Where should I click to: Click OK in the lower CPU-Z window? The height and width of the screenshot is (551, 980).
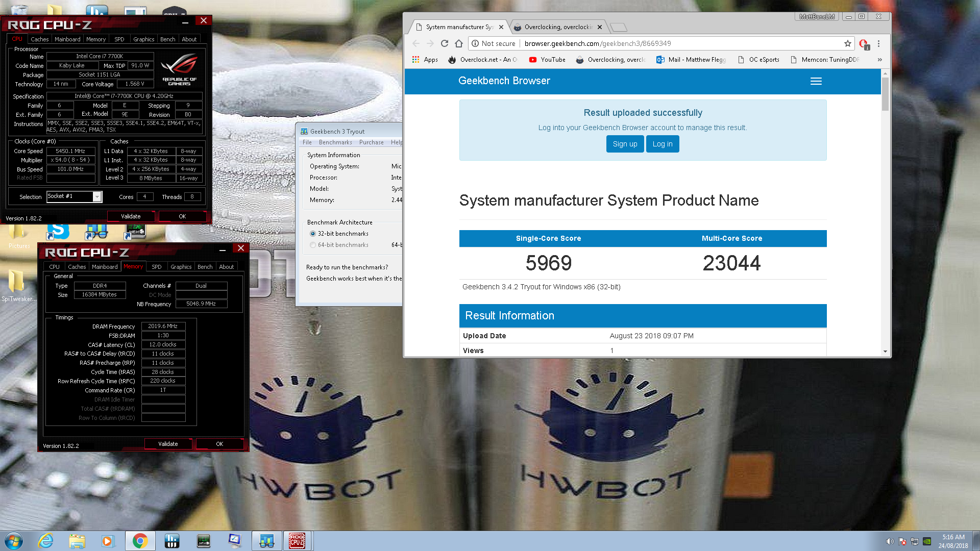pyautogui.click(x=219, y=444)
